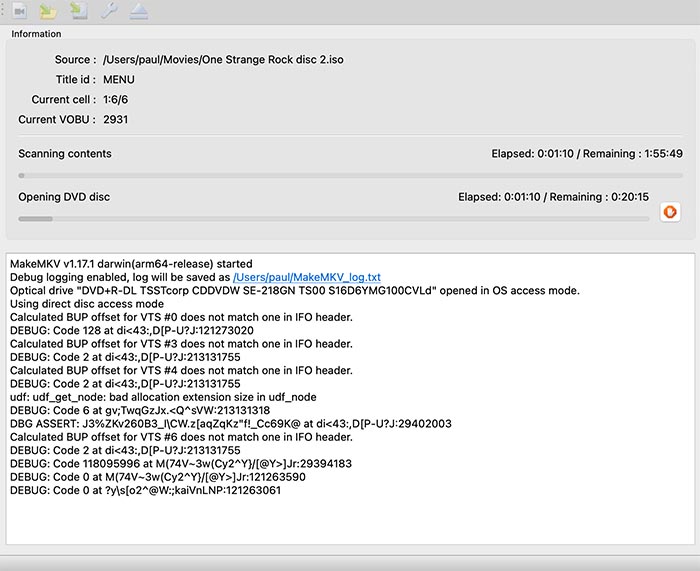Screen dimensions: 700x571
Task: Click the DEBUG: Code 6 log line
Action: 140,410
